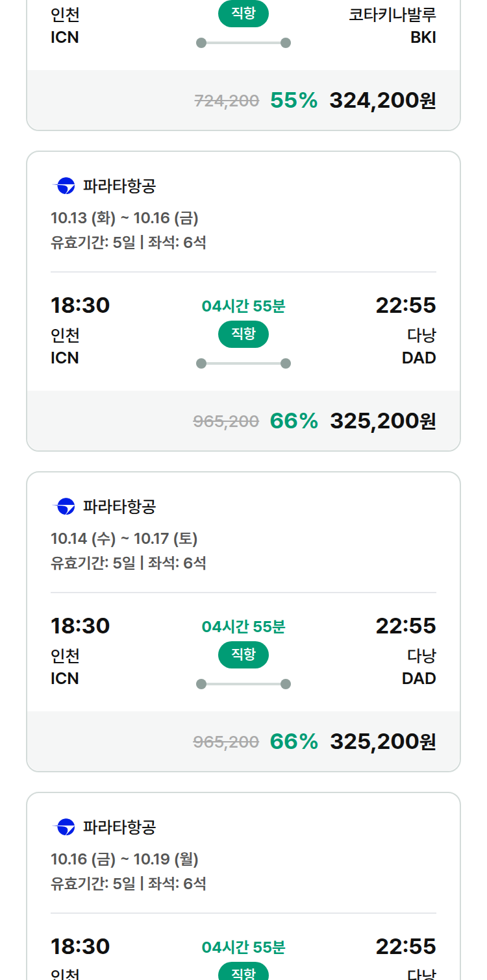
Task: Click the 66% discount on 10.13 flight
Action: click(294, 421)
